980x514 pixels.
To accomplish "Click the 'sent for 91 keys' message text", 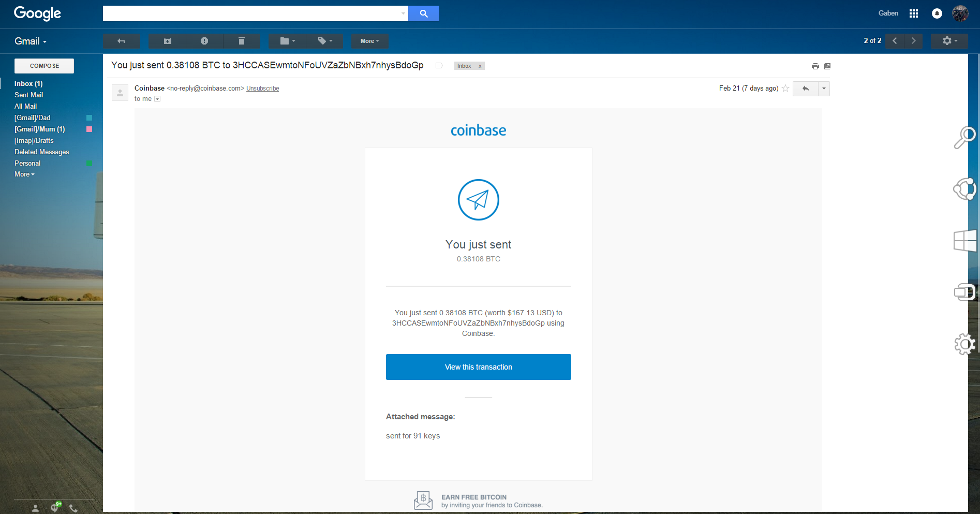I will point(413,436).
